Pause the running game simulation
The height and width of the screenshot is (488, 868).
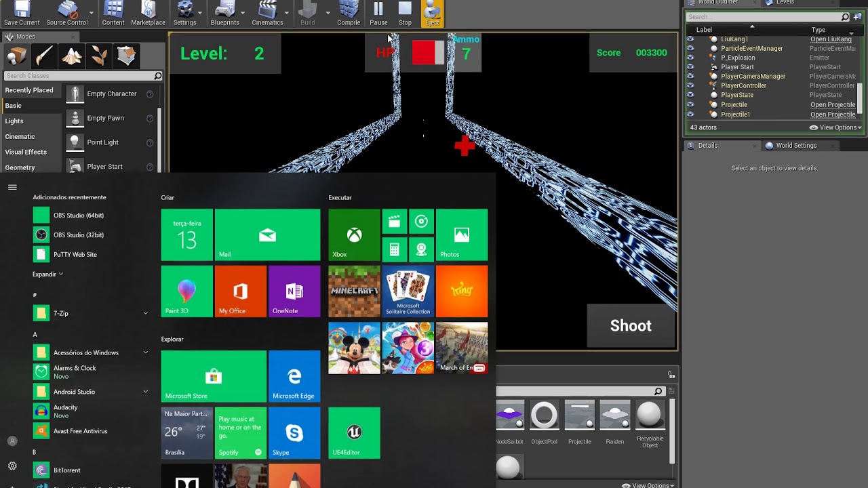378,14
